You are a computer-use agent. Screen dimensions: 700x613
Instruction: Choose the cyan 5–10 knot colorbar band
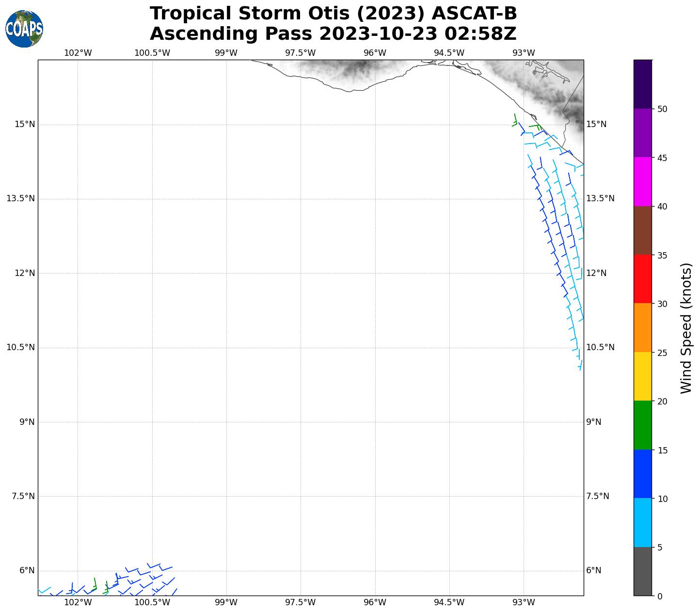click(643, 523)
